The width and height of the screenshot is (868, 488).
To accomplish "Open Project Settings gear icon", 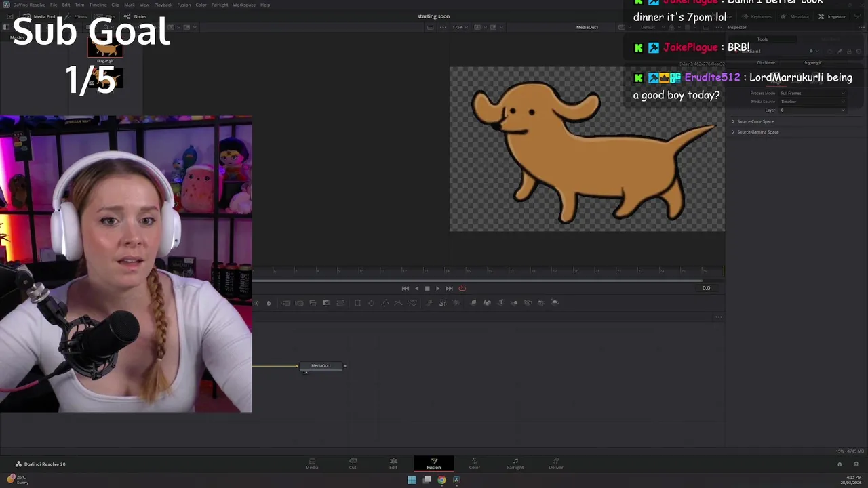I will 856,464.
